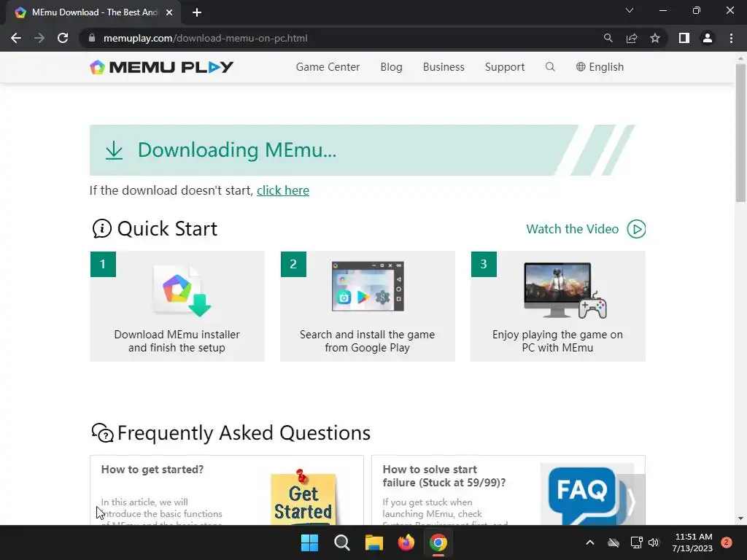Open Windows taskbar search
Viewport: 747px width, 560px height.
click(342, 542)
